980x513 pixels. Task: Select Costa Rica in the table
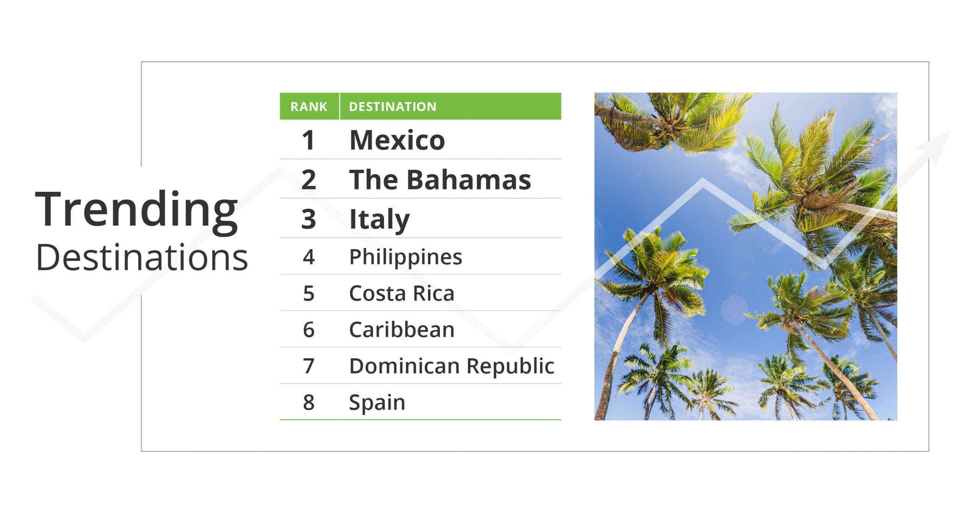(402, 293)
